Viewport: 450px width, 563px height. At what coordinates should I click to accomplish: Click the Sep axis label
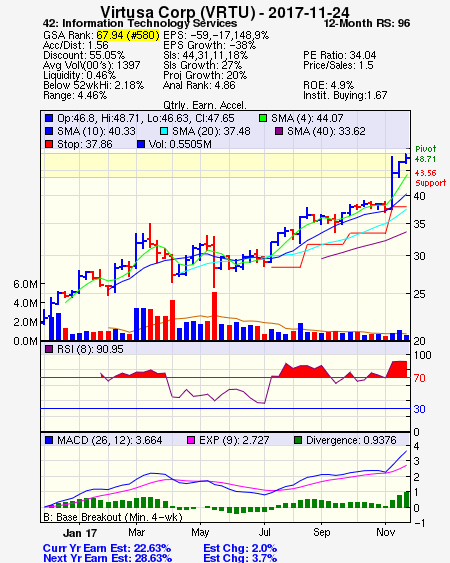321,533
